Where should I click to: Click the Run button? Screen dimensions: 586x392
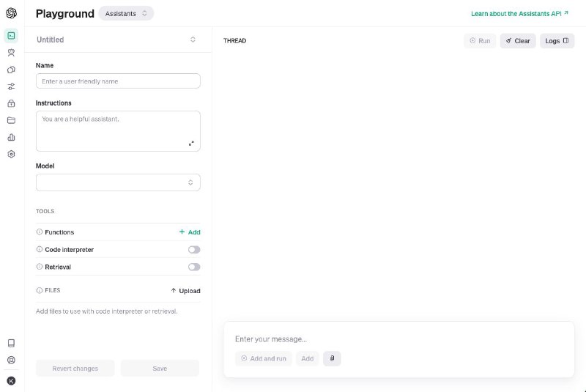tap(480, 41)
